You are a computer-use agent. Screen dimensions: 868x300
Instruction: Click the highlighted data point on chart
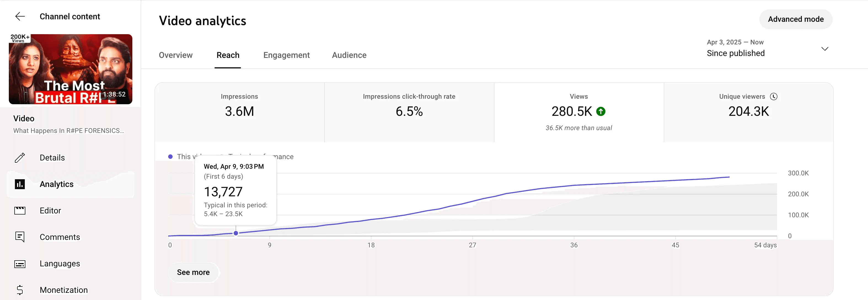[x=236, y=233]
